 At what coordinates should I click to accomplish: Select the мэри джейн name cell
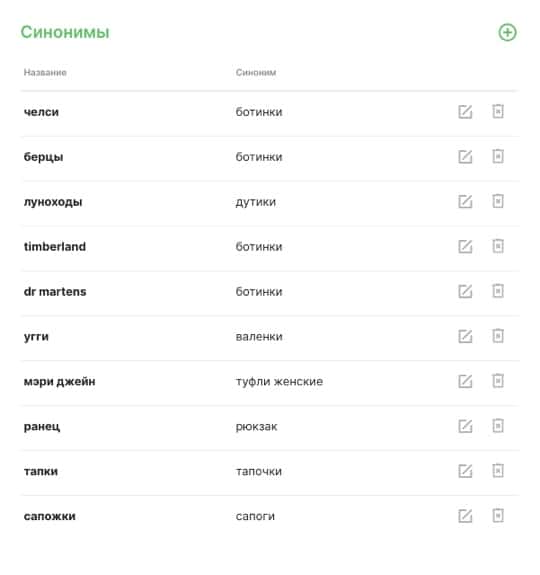pyautogui.click(x=59, y=381)
